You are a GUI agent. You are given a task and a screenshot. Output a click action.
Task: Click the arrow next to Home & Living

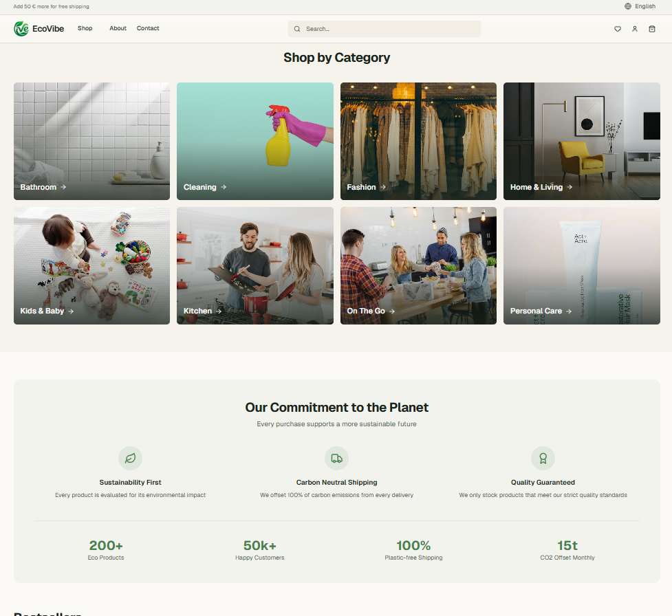[570, 187]
